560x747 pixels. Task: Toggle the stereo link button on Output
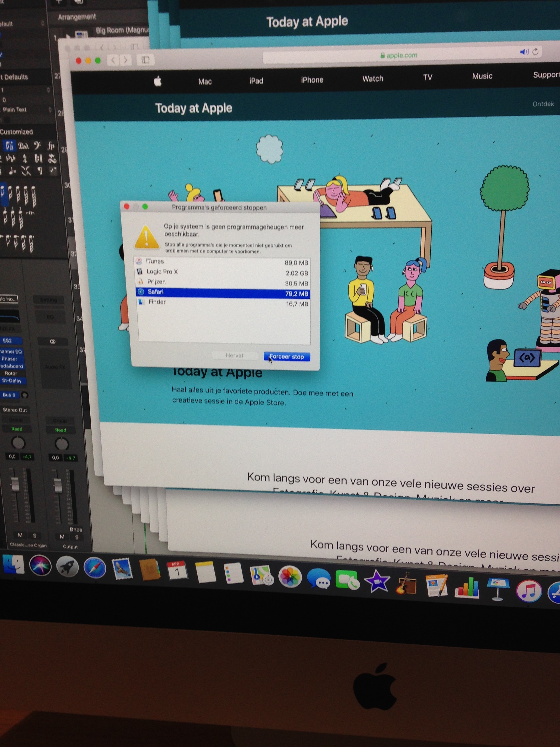[x=53, y=341]
